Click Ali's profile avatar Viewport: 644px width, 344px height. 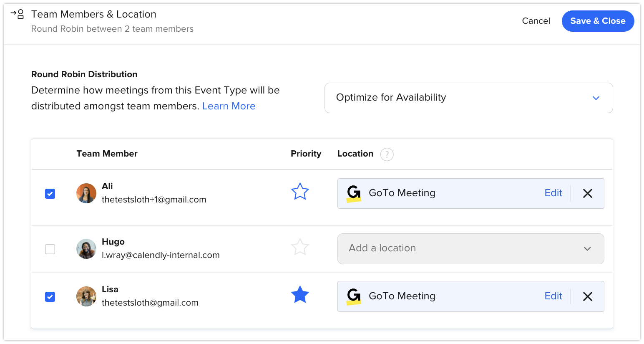[x=86, y=193]
